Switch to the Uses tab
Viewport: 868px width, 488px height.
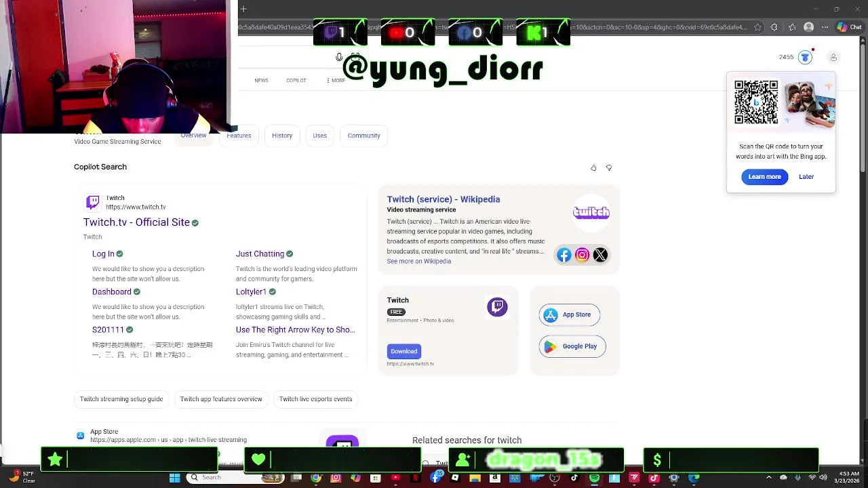320,136
